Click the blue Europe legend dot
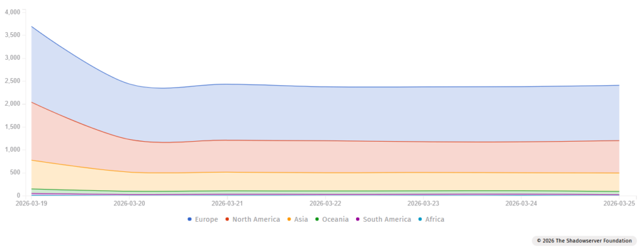This screenshot has width=644, height=252. click(x=190, y=219)
